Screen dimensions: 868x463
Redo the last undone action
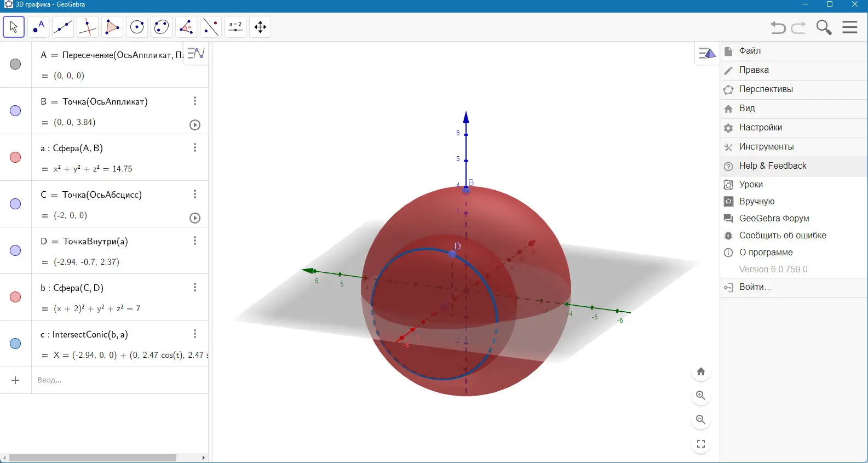click(799, 27)
